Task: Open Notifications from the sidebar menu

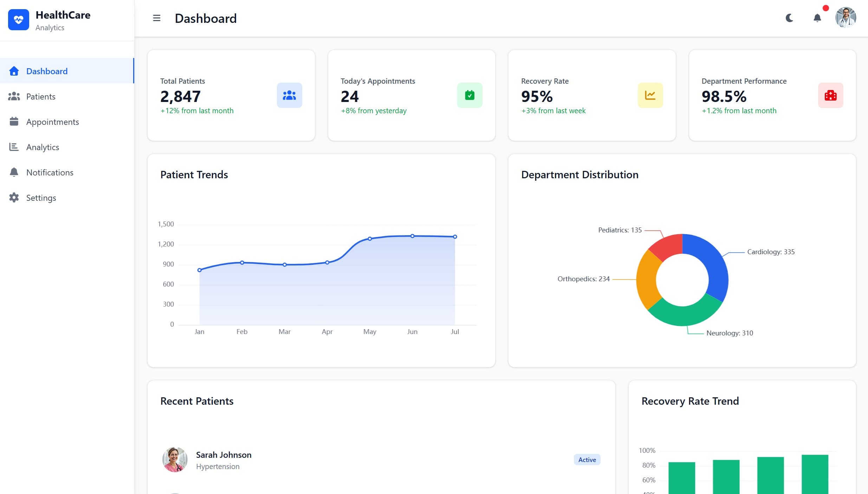Action: pyautogui.click(x=50, y=172)
